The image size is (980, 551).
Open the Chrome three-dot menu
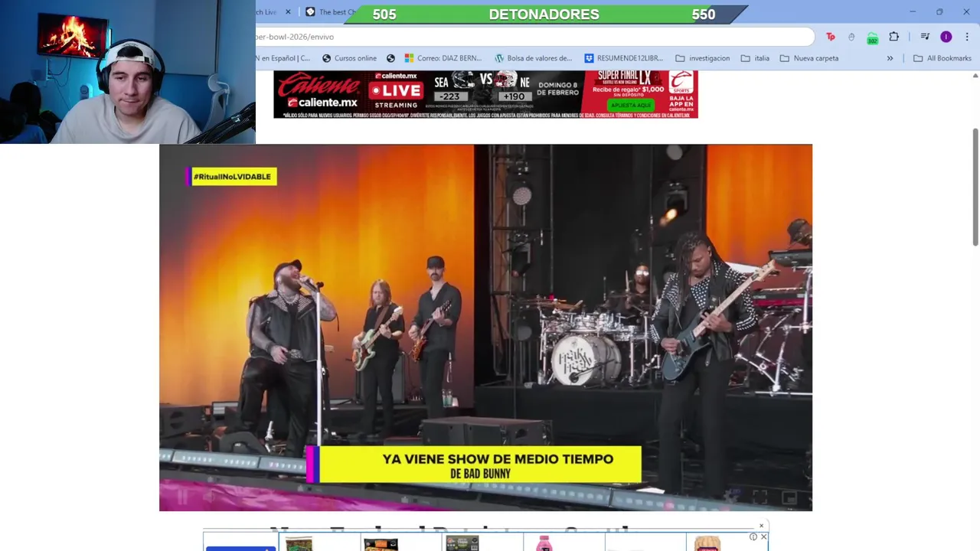click(x=967, y=37)
